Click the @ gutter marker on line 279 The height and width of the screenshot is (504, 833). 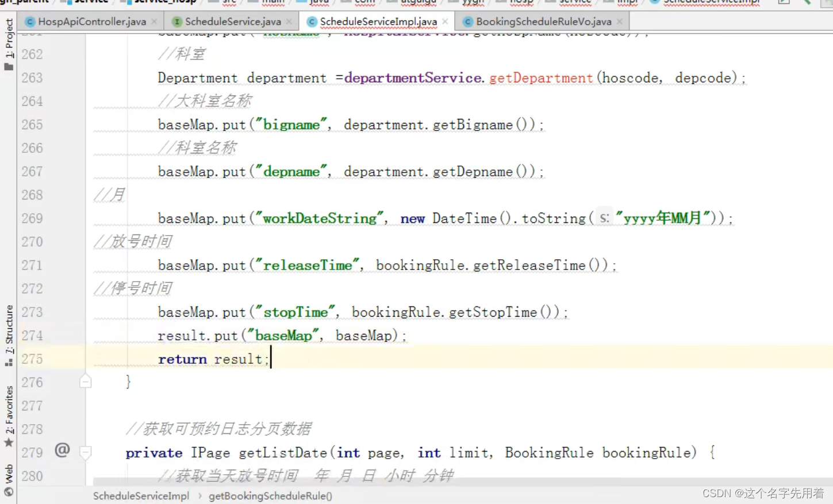[62, 450]
